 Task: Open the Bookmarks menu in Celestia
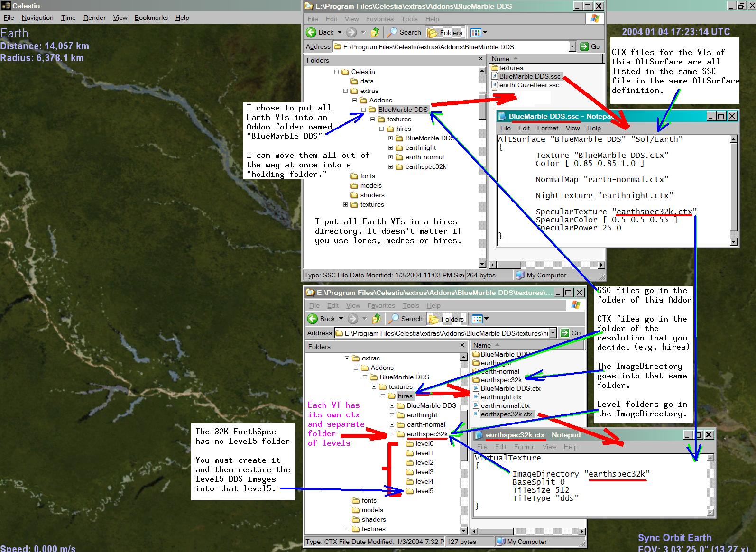[x=151, y=18]
